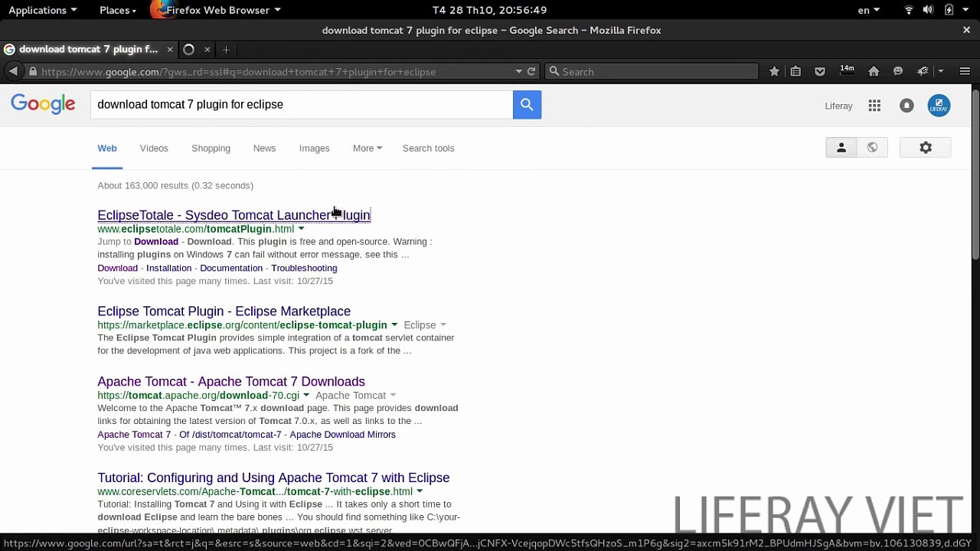Open the system status menu arrow

pyautogui.click(x=965, y=10)
